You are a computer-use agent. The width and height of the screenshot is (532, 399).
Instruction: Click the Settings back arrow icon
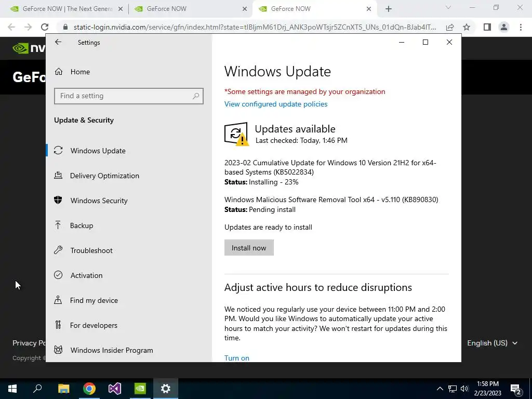click(58, 42)
